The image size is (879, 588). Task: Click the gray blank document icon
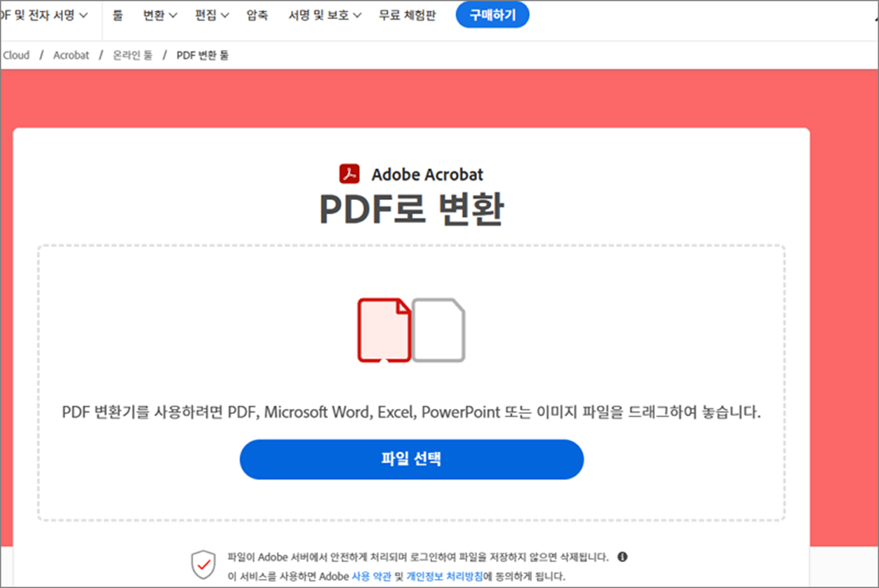(438, 330)
